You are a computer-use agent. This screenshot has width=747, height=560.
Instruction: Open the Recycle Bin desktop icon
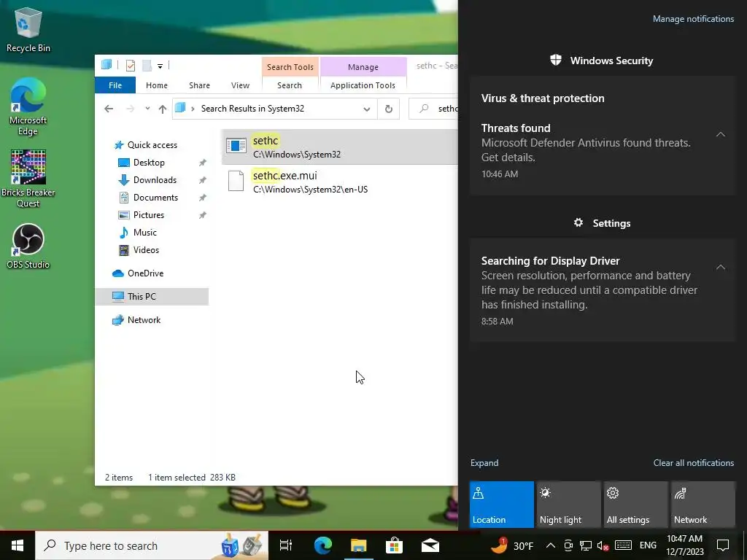pos(28,29)
